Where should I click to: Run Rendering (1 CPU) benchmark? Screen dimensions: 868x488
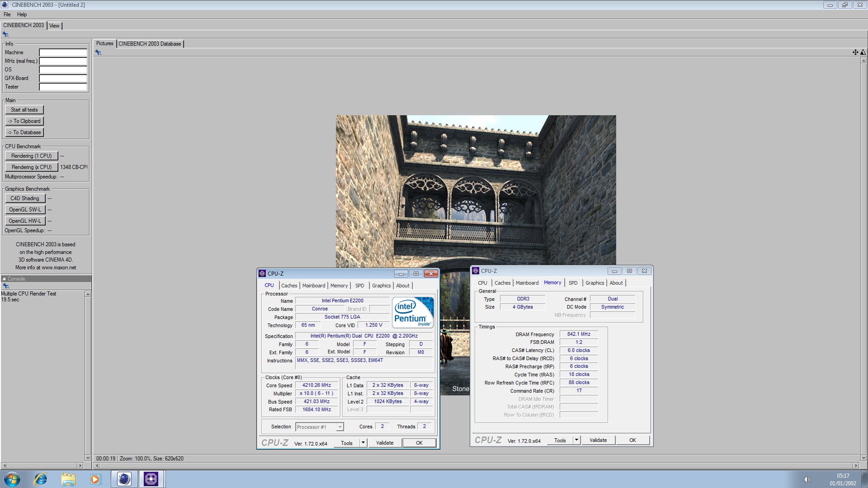[32, 156]
